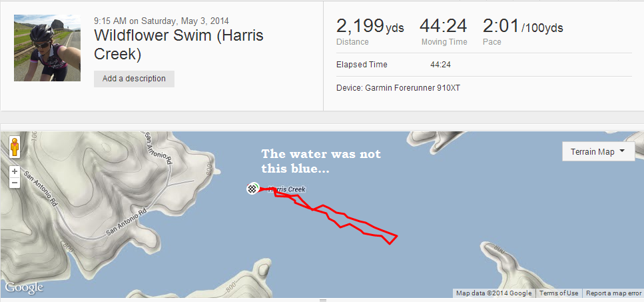Screen dimensions: 644x302
Task: Click the Street View pegman icon
Action: [x=14, y=147]
